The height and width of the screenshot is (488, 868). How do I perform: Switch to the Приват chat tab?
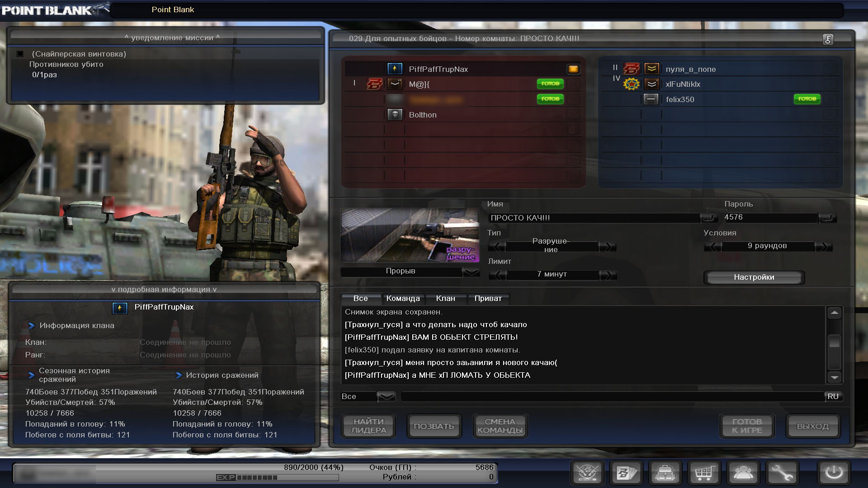point(488,299)
